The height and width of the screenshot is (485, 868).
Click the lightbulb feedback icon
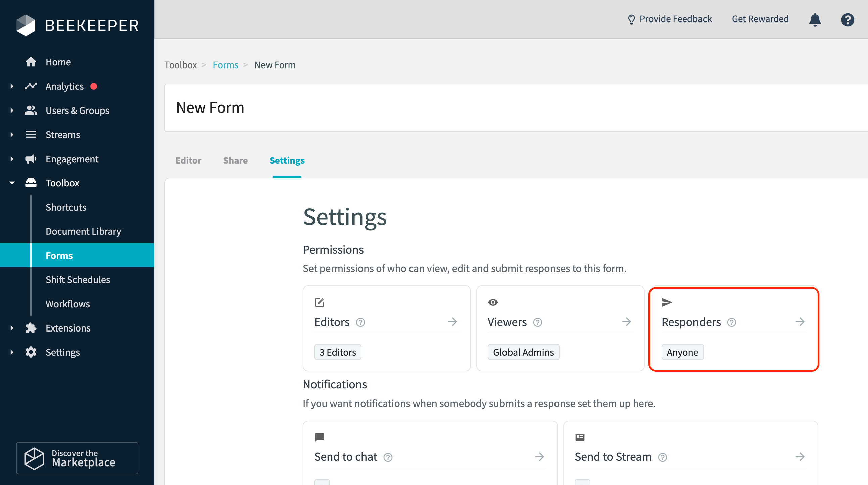[x=631, y=19]
